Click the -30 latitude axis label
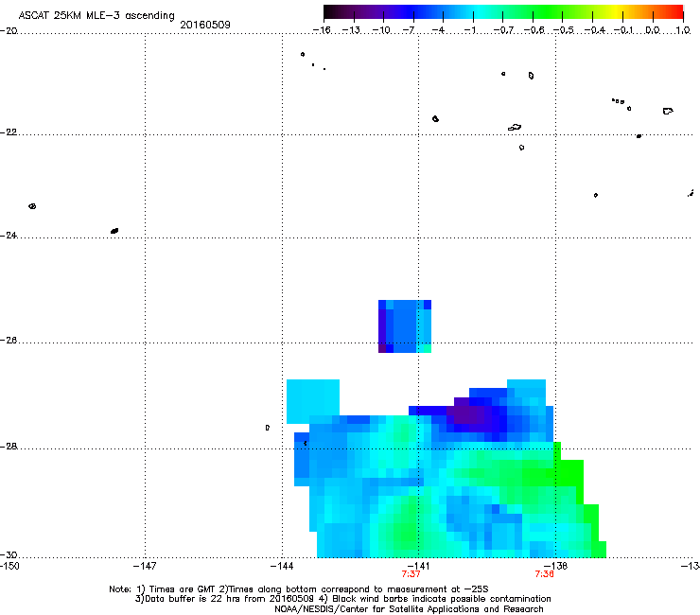This screenshot has width=700, height=615. (x=9, y=554)
